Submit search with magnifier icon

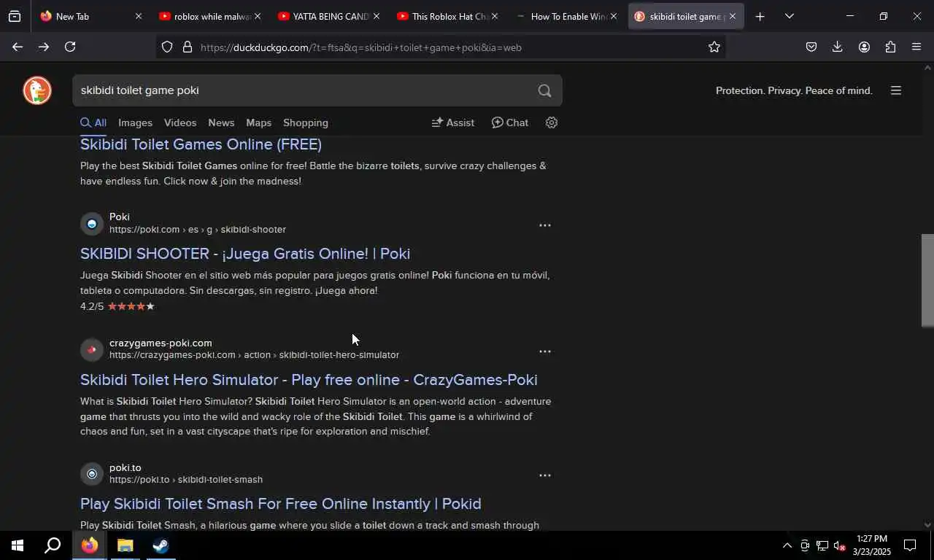tap(544, 90)
